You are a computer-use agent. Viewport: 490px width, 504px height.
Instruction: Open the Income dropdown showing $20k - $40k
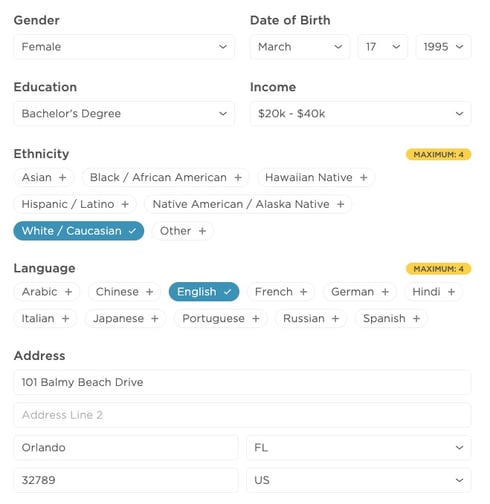pyautogui.click(x=361, y=114)
